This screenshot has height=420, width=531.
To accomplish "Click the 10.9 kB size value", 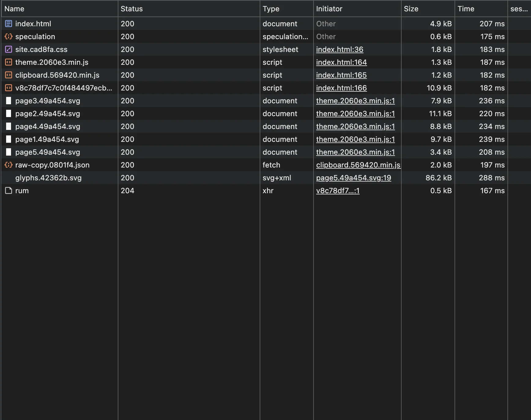I will pyautogui.click(x=439, y=88).
